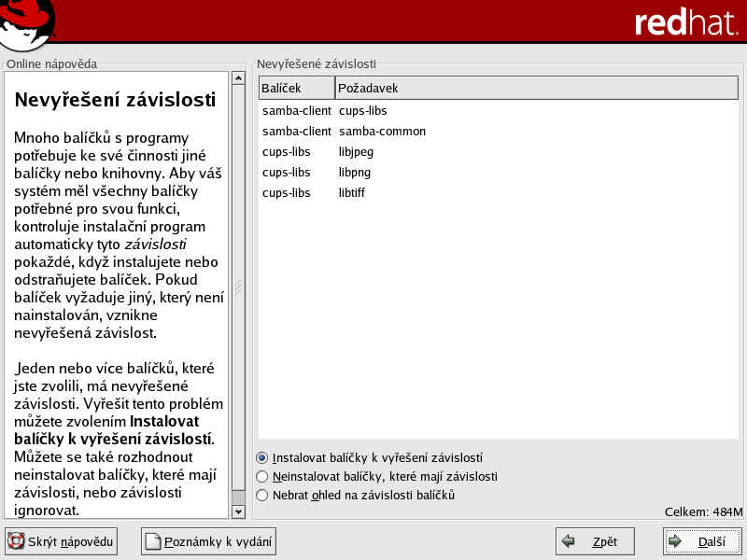Click the redhat wordmark in the banner
This screenshot has width=747, height=560.
point(686,21)
